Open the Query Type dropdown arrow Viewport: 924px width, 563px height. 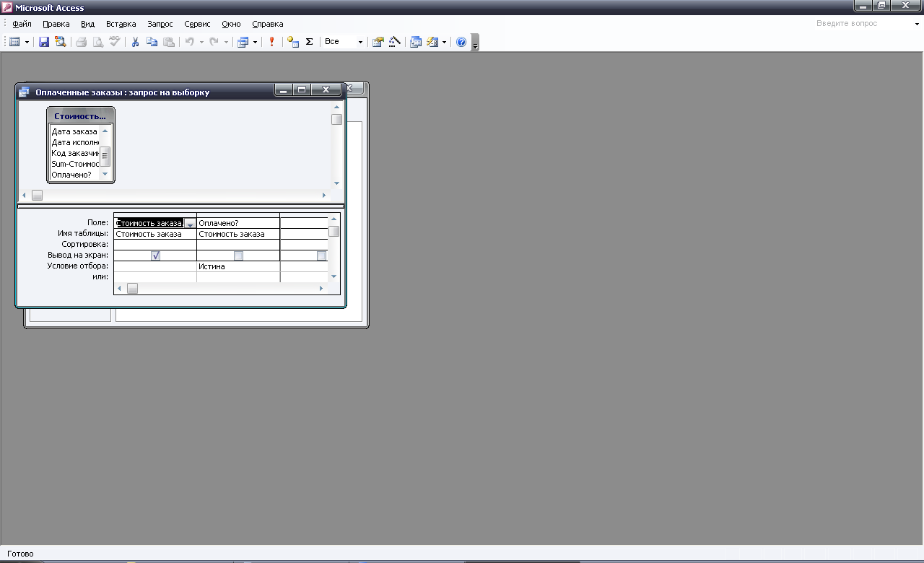255,42
